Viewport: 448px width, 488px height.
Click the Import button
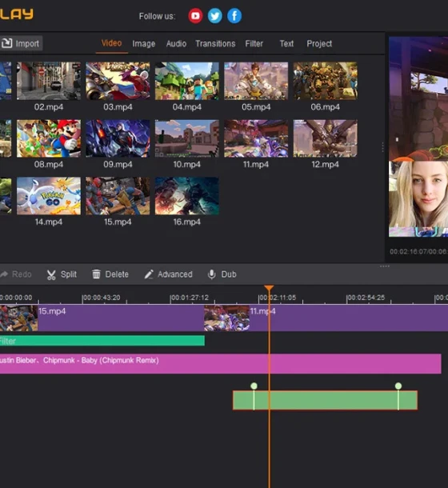21,43
